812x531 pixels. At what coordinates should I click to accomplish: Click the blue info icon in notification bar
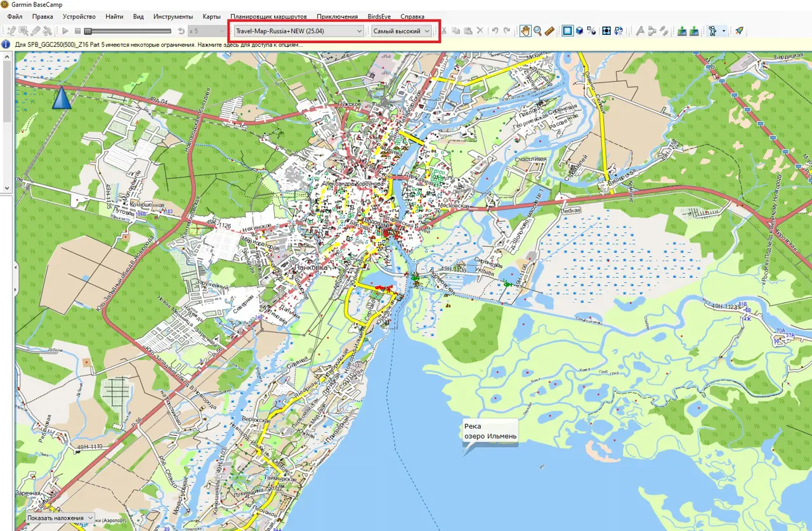tap(6, 45)
